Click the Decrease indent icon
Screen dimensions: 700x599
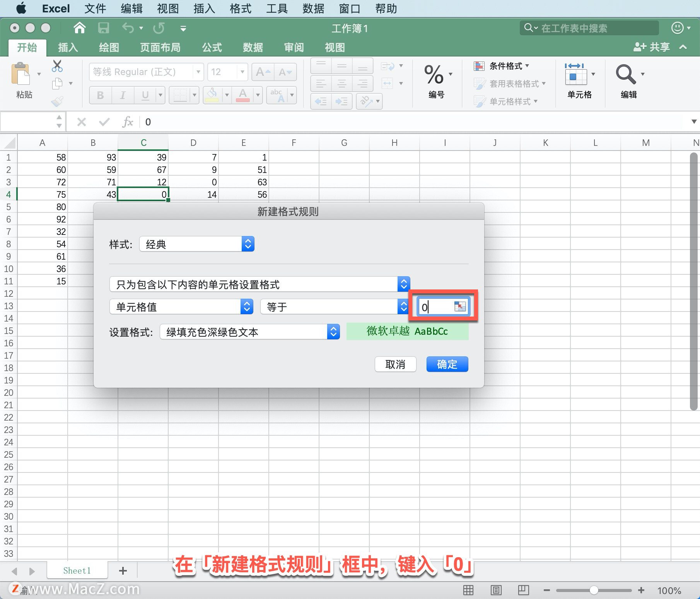pos(321,101)
